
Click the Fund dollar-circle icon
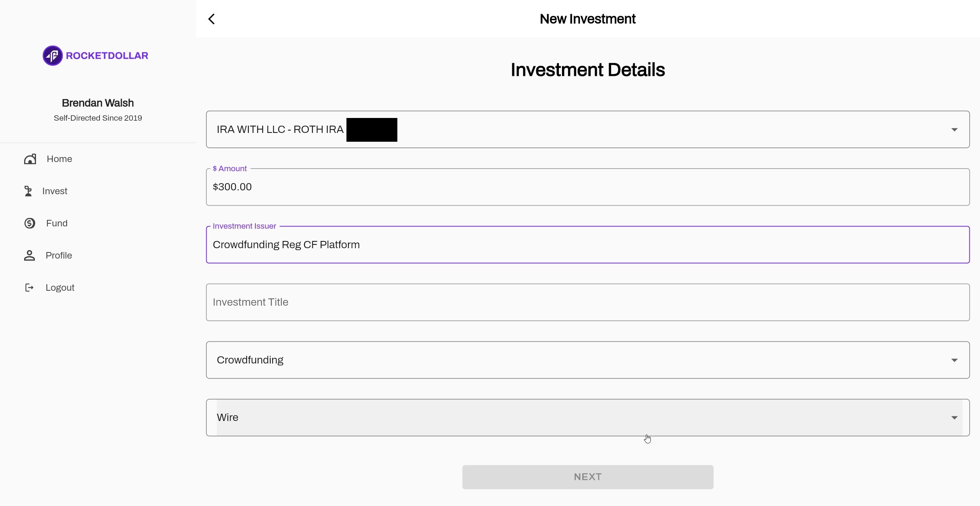(x=30, y=223)
